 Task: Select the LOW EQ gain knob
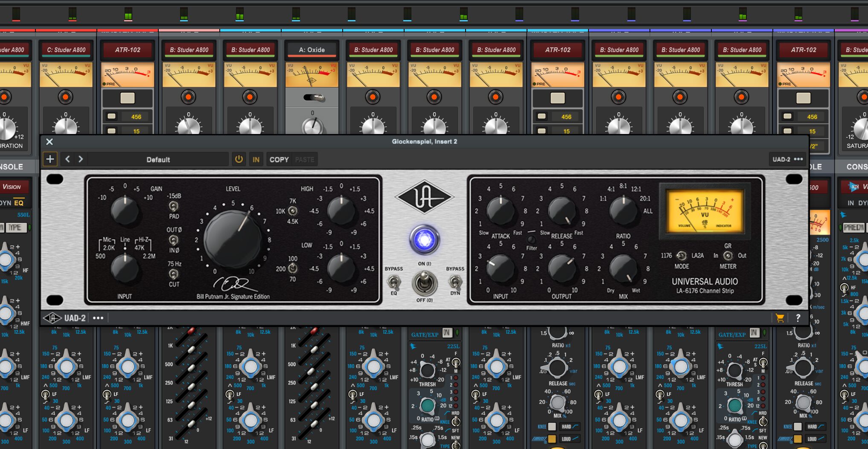coord(341,268)
